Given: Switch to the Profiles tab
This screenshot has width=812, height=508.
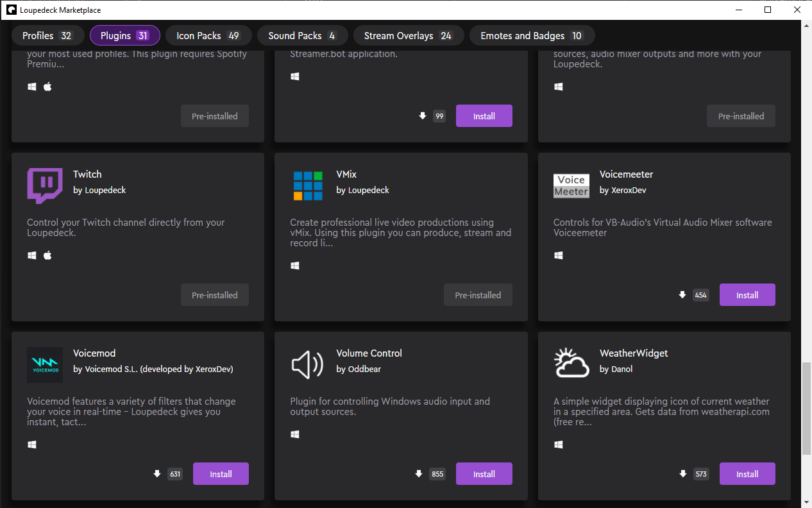Looking at the screenshot, I should [48, 36].
